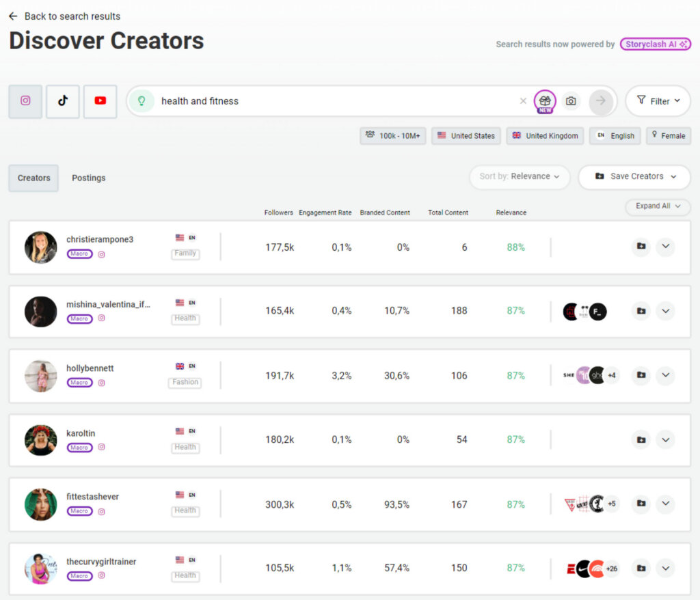Remove the English language filter chip
Viewport: 700px width, 600px height.
tap(615, 135)
